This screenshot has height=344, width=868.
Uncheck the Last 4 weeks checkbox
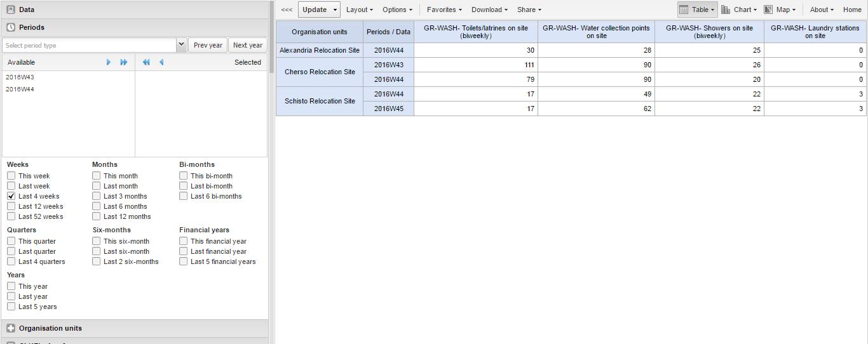(11, 196)
